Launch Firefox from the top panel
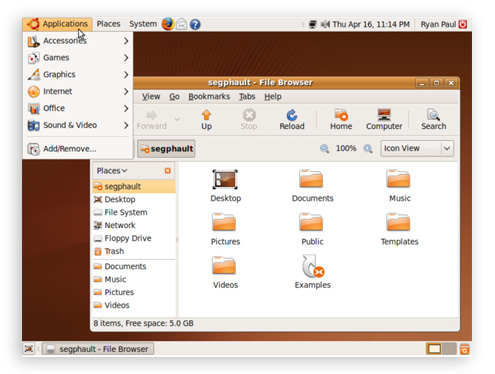The width and height of the screenshot is (495, 374). (168, 24)
